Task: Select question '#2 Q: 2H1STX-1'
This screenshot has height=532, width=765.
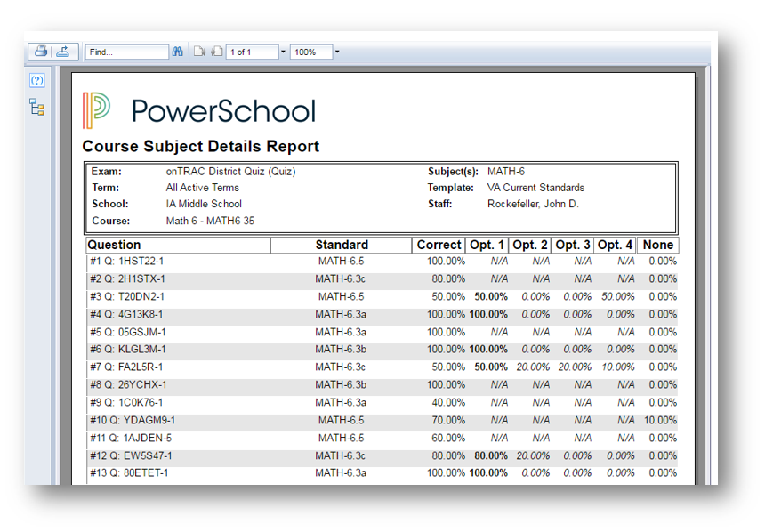Action: (127, 278)
